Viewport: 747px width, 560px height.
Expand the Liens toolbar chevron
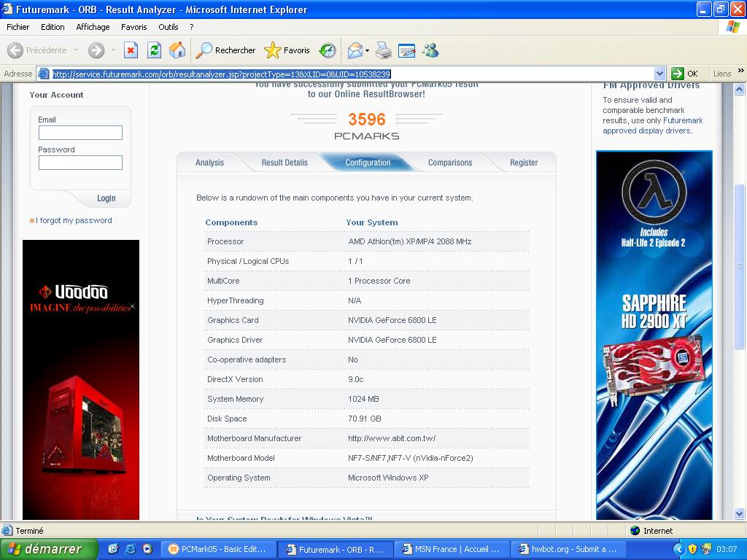(x=741, y=71)
